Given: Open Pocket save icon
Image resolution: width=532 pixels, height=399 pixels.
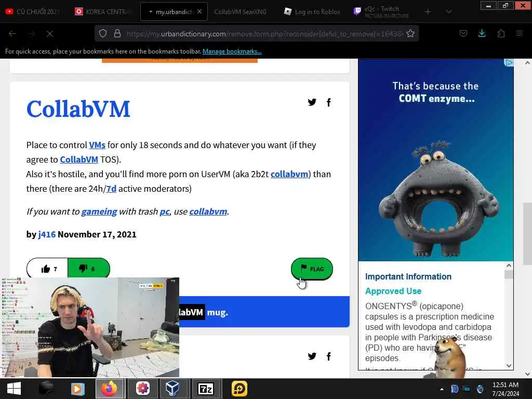Looking at the screenshot, I should (463, 33).
